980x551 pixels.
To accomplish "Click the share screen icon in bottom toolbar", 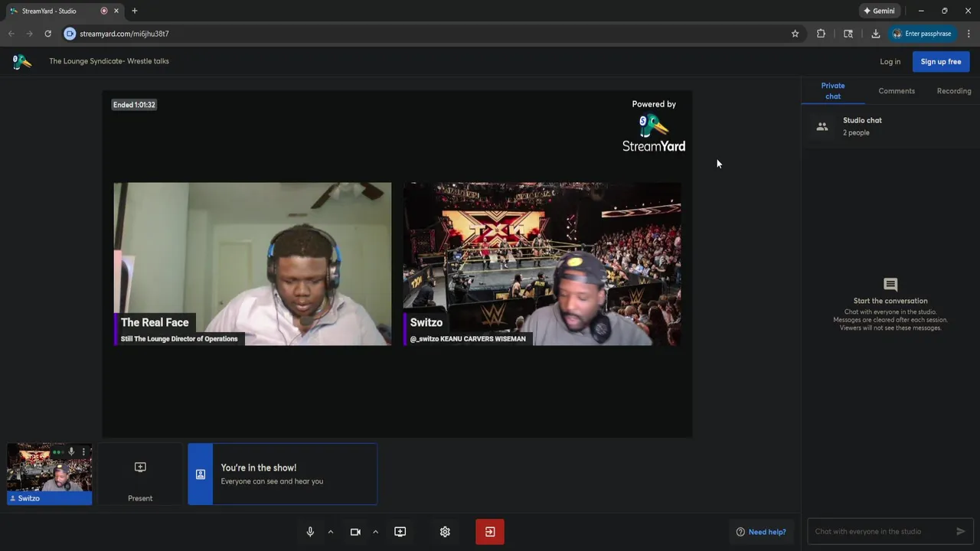I will 400,532.
